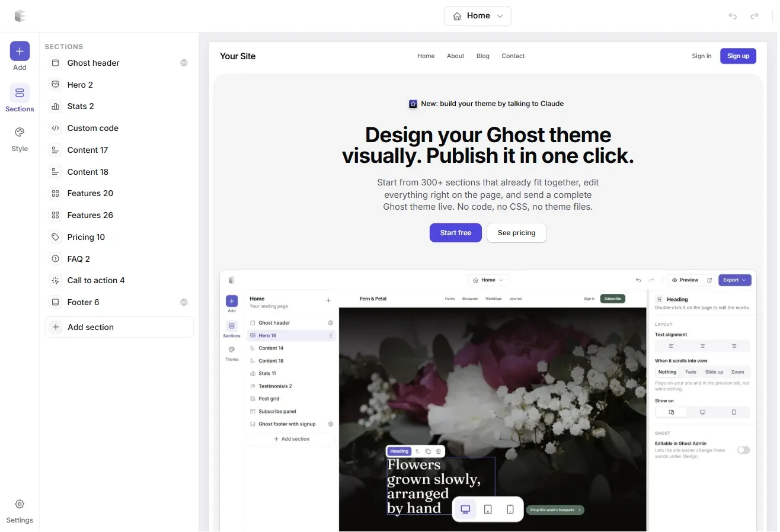
Task: Select the "Design your Ghost theme visually" heading
Action: pos(488,146)
